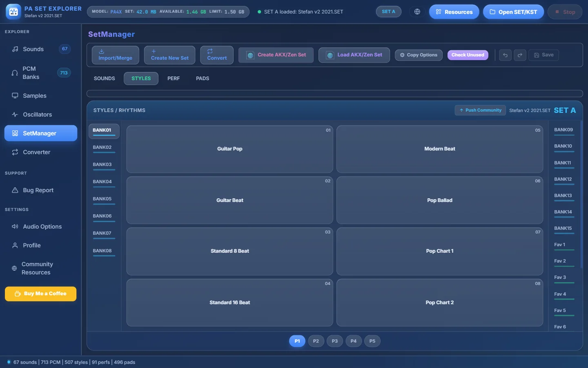Click the status bar sounds summary text
The width and height of the screenshot is (588, 368).
[x=74, y=362]
